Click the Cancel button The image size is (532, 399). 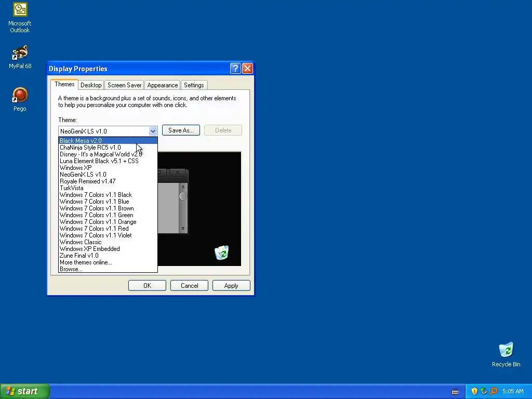click(189, 286)
